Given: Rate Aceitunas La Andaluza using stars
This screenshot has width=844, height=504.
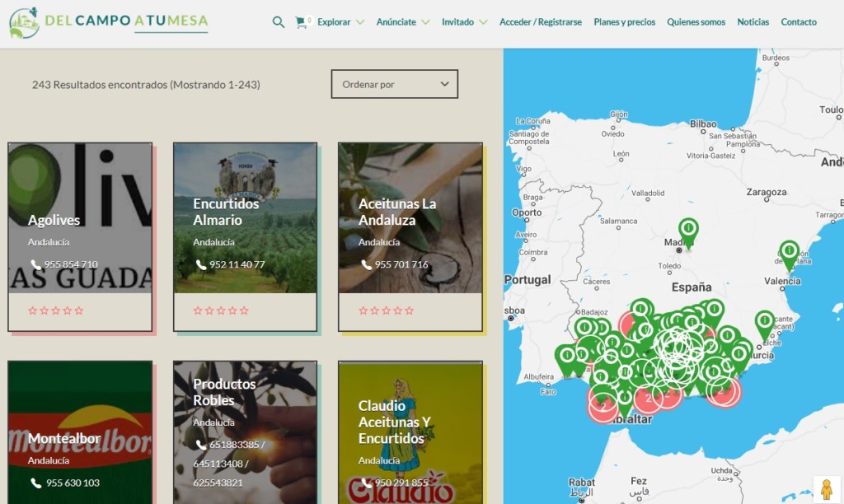Looking at the screenshot, I should tap(387, 310).
